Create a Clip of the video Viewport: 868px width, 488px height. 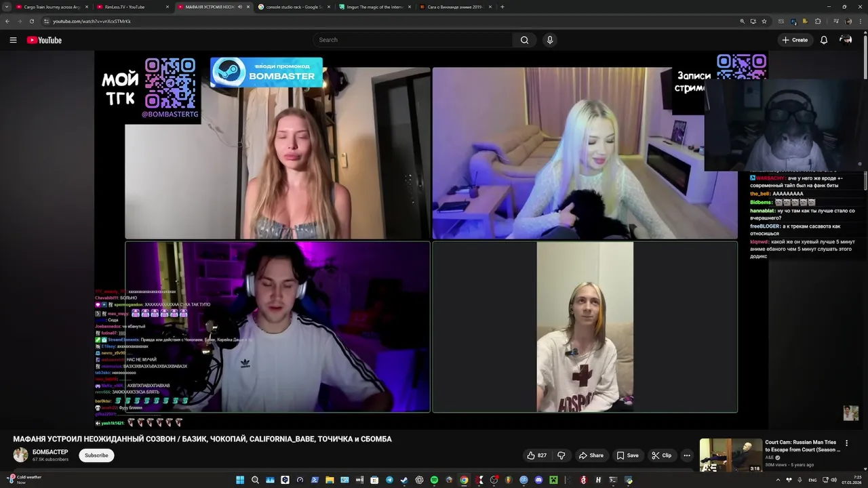661,455
